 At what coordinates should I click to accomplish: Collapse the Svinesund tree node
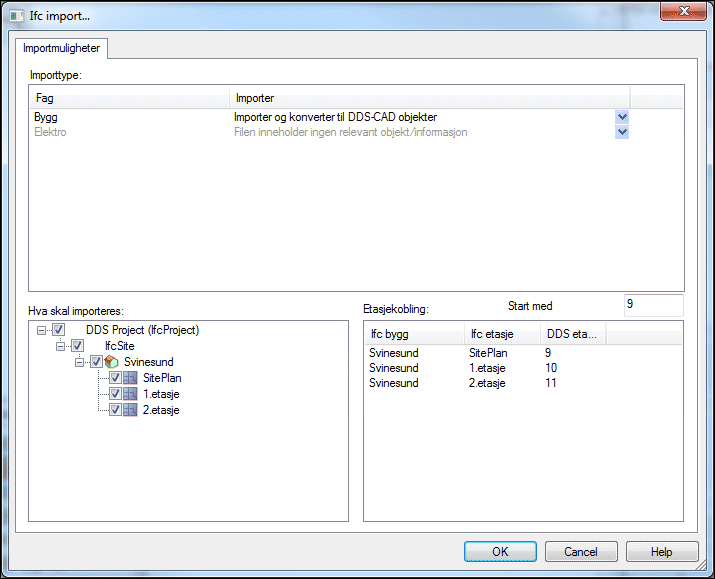coord(79,362)
